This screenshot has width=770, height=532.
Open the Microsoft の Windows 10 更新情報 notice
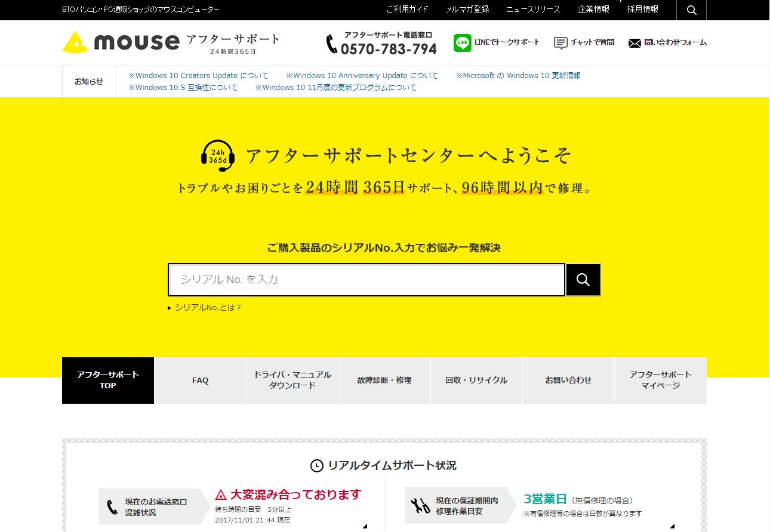(518, 76)
